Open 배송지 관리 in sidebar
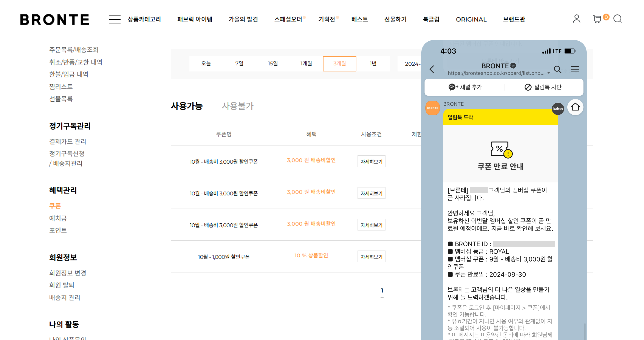 (65, 297)
